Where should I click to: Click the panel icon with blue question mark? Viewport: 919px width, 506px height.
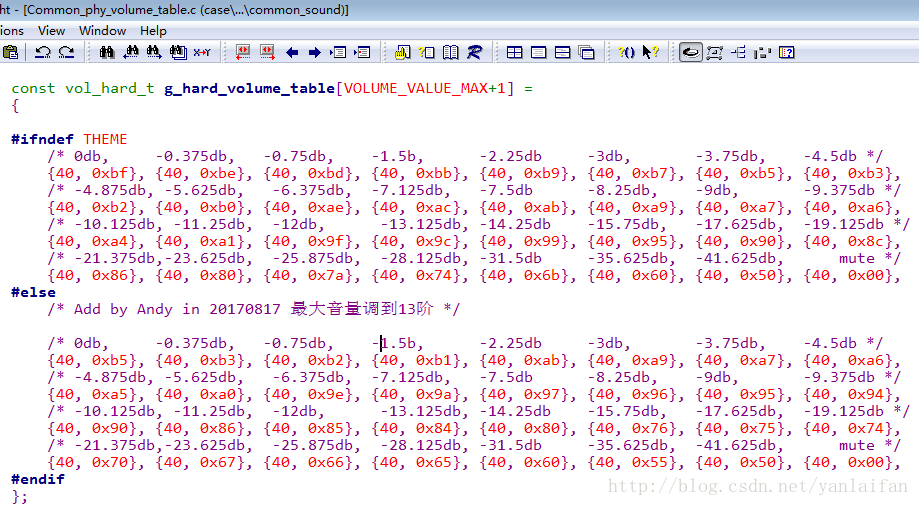[x=787, y=52]
